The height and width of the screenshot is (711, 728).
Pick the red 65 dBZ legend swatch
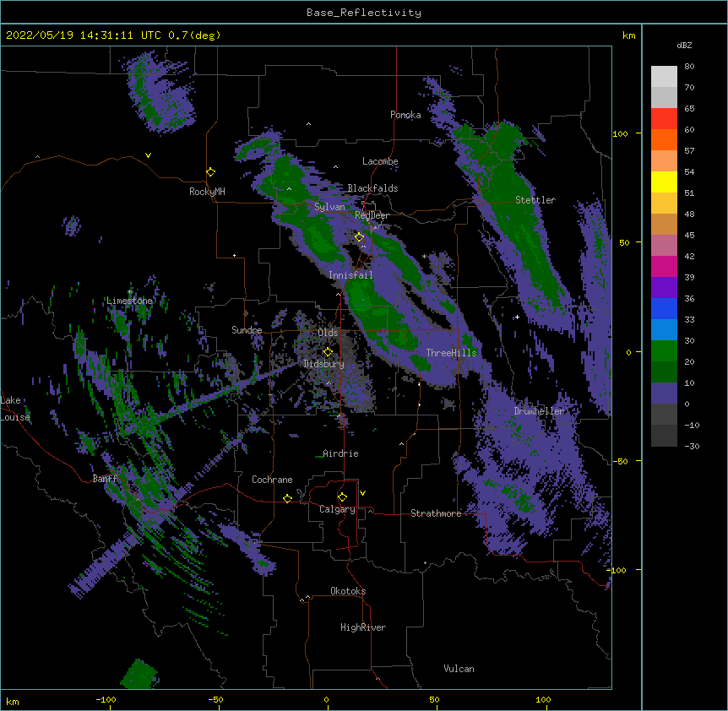[664, 119]
